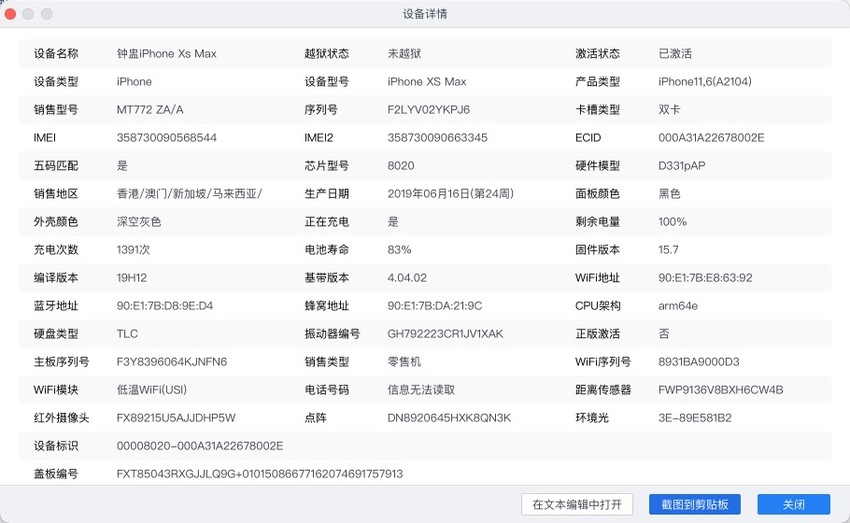Select WiFi module value 低温WiFi(USI)

pyautogui.click(x=152, y=390)
